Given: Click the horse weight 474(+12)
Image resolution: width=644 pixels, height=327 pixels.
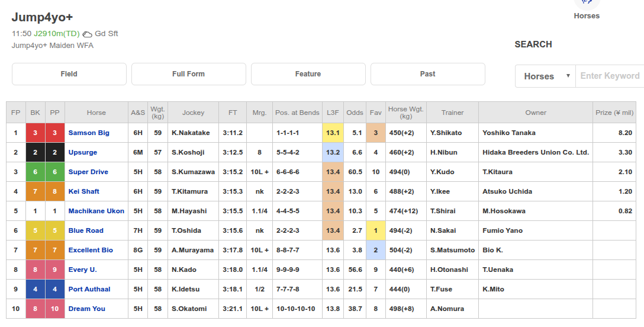Looking at the screenshot, I should 404,211.
